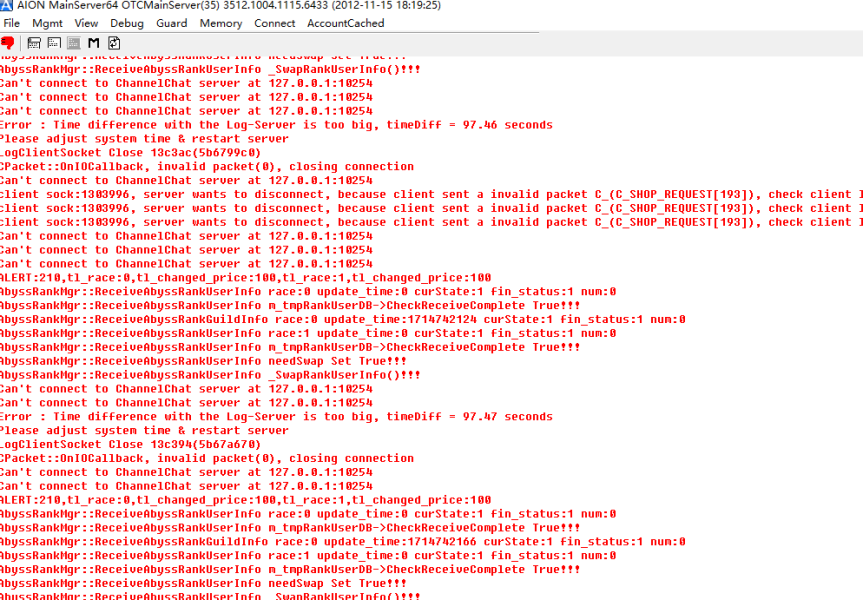Open the Debug menu
This screenshot has height=600, width=863.
point(127,23)
